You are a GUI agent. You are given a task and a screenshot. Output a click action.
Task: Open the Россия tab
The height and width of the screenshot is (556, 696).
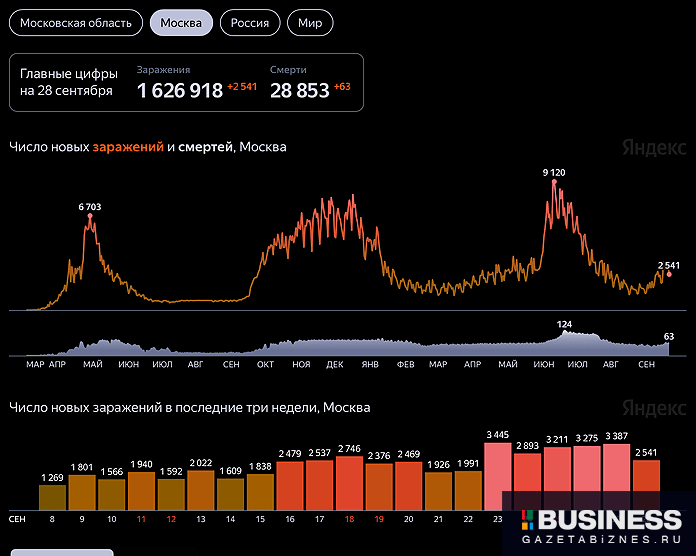pyautogui.click(x=249, y=23)
